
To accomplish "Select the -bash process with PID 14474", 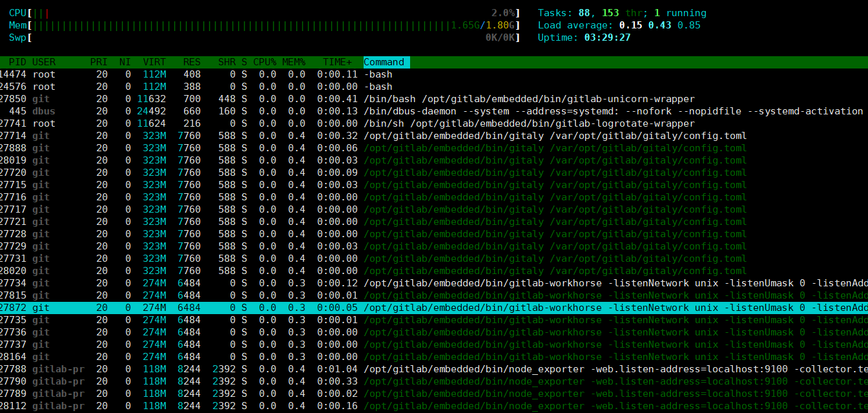I will click(x=434, y=74).
